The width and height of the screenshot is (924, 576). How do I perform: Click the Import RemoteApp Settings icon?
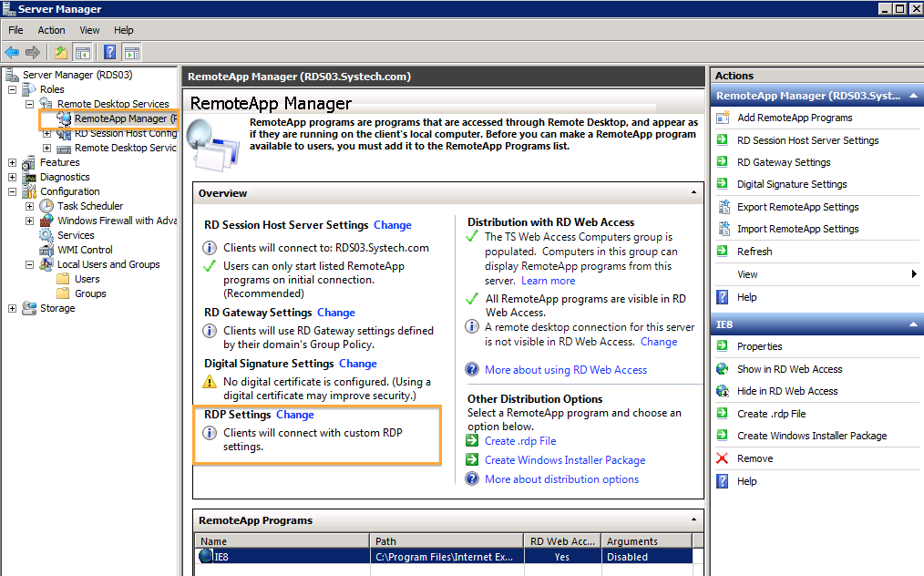(x=723, y=229)
